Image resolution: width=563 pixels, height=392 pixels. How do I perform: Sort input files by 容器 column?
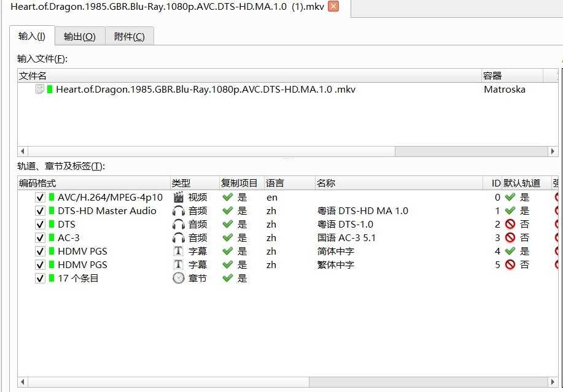coord(512,75)
